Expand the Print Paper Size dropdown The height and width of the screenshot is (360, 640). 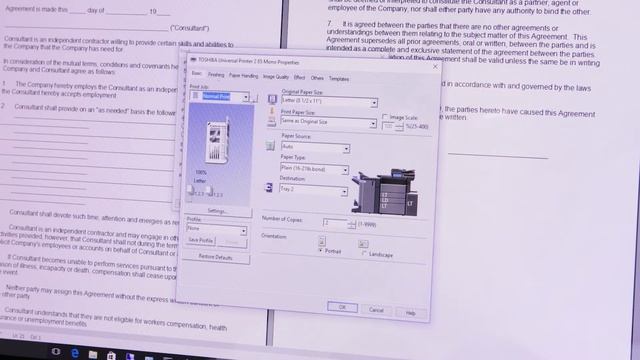pos(373,124)
